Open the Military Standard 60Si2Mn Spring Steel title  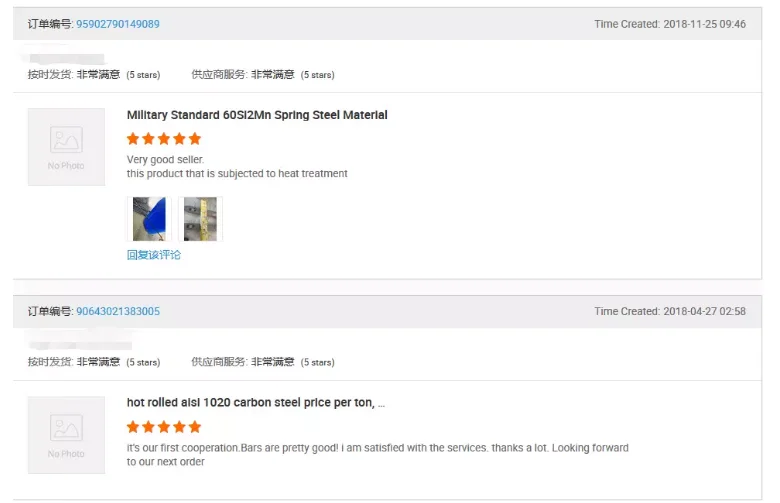257,115
